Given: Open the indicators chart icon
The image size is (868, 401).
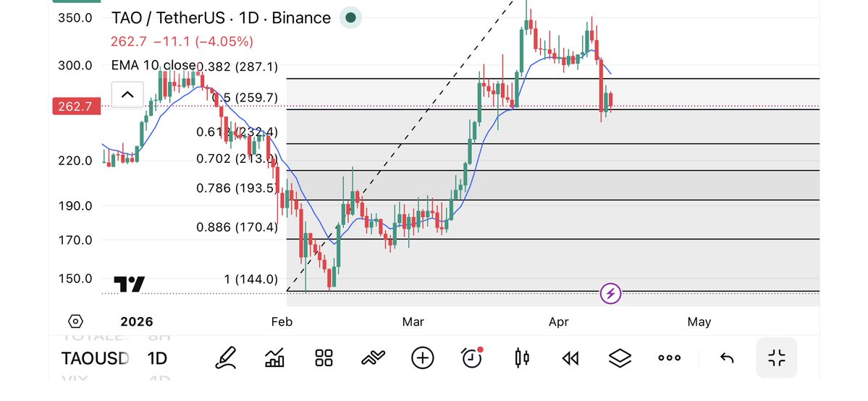Looking at the screenshot, I should click(x=274, y=358).
